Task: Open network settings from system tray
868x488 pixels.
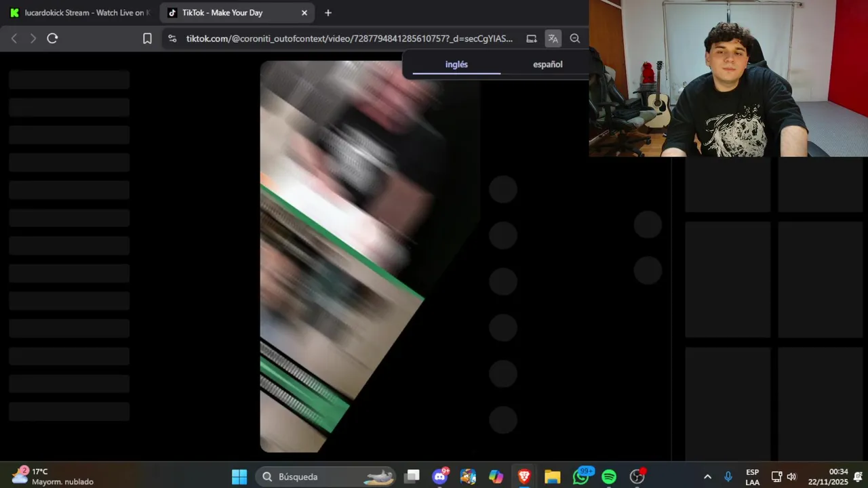Action: pyautogui.click(x=777, y=476)
